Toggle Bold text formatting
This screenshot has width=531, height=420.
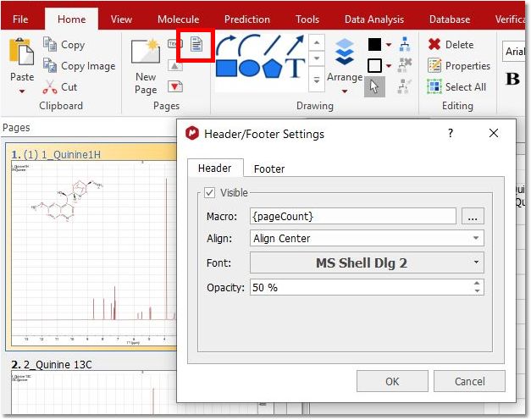(x=512, y=80)
